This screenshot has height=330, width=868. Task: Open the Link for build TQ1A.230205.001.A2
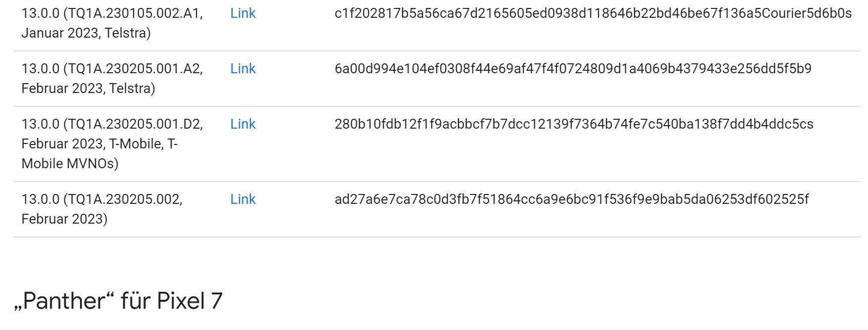pos(243,69)
